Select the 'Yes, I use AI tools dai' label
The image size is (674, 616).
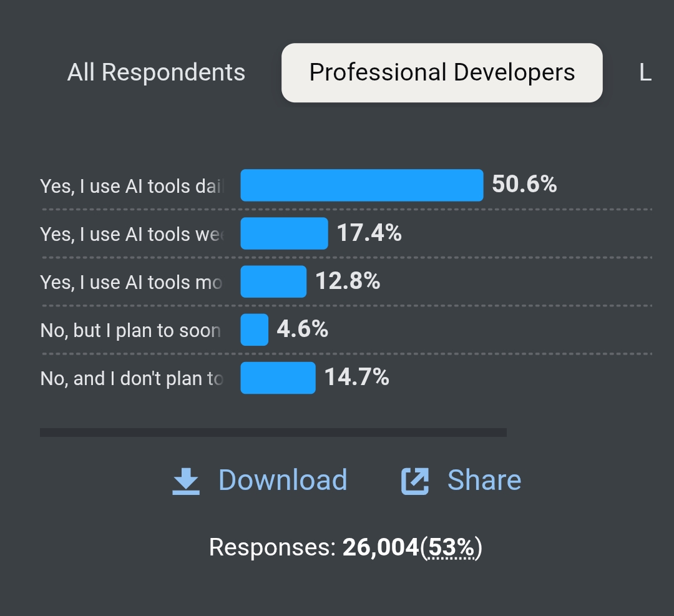pyautogui.click(x=132, y=187)
